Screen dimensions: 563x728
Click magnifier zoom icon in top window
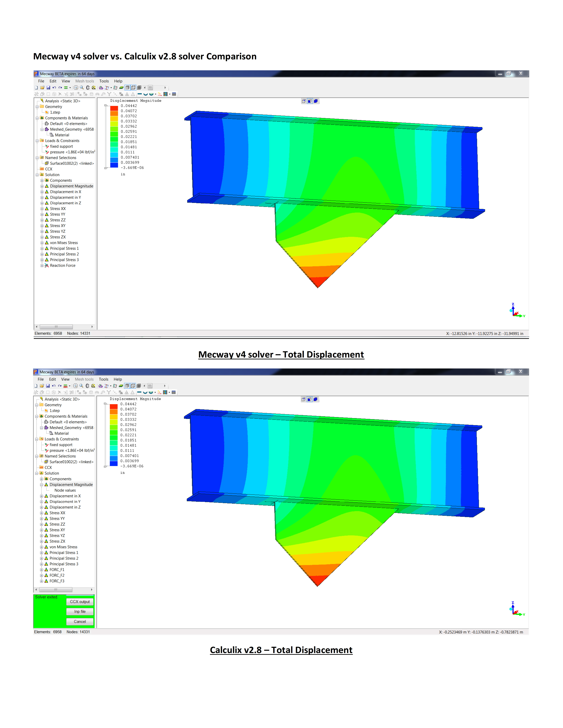[82, 88]
